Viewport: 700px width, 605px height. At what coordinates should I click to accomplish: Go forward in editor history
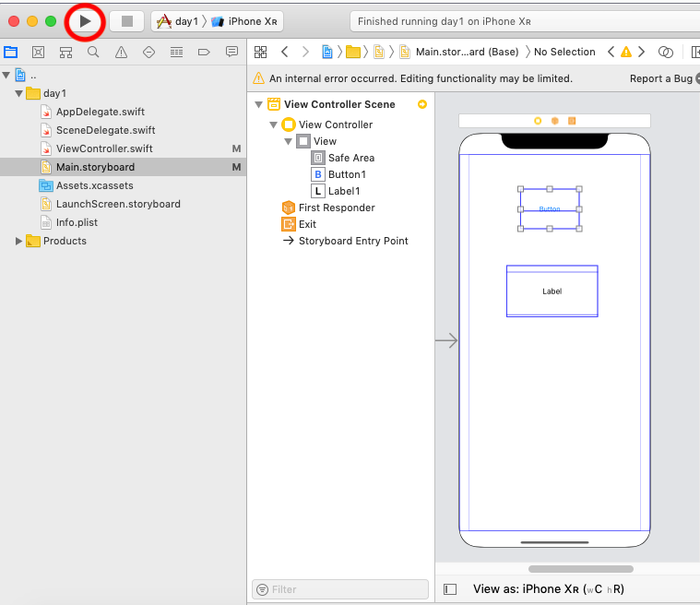(x=305, y=52)
